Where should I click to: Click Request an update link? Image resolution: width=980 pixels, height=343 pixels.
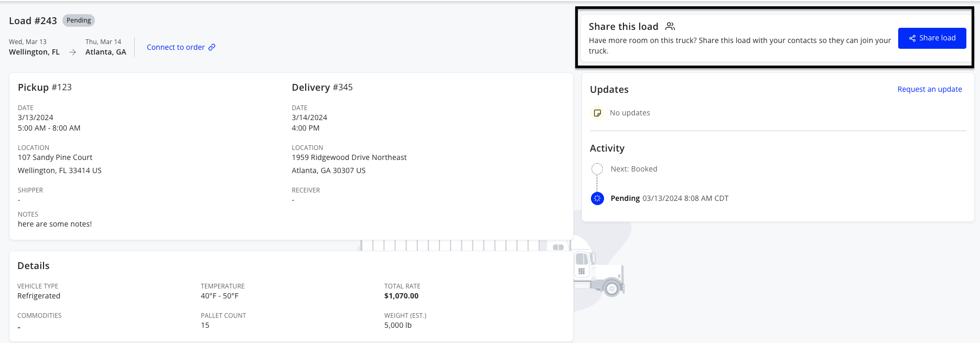(x=930, y=89)
